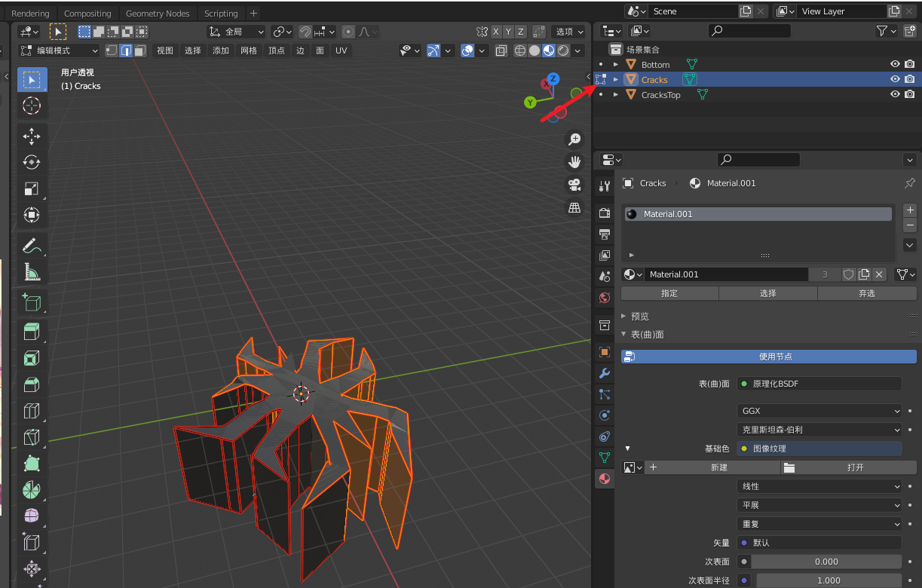Viewport: 922px width, 588px height.
Task: Open the World properties tab
Action: 604,298
